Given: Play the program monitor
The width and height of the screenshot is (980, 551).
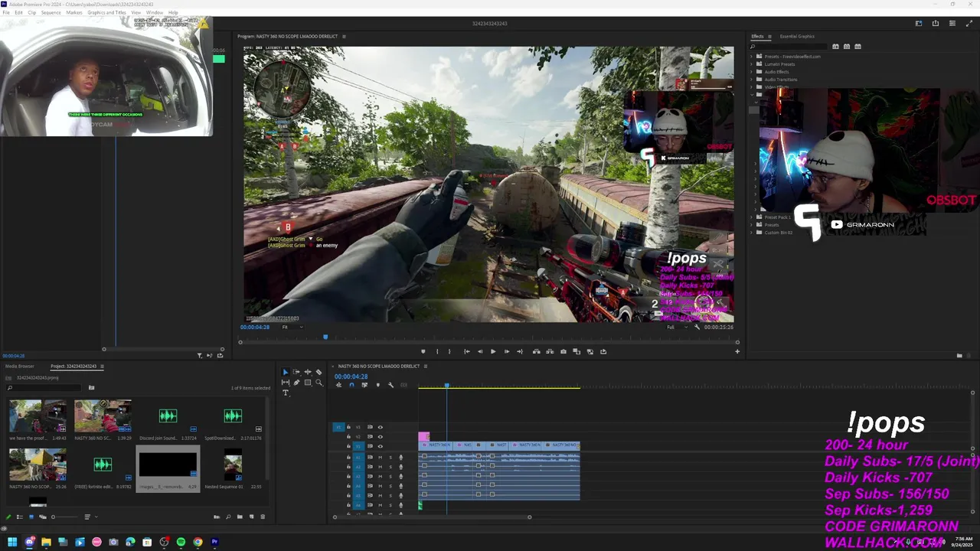Looking at the screenshot, I should [x=493, y=351].
